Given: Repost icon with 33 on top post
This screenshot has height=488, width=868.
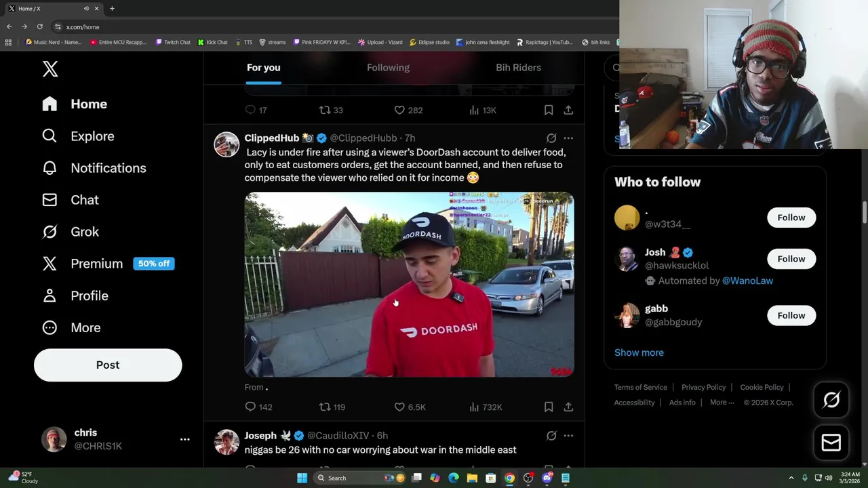Looking at the screenshot, I should (331, 110).
